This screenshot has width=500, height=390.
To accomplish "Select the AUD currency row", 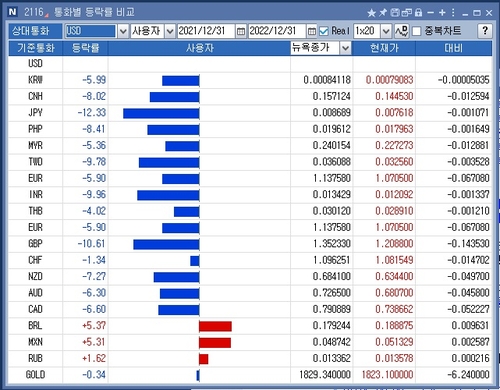I will (250, 293).
